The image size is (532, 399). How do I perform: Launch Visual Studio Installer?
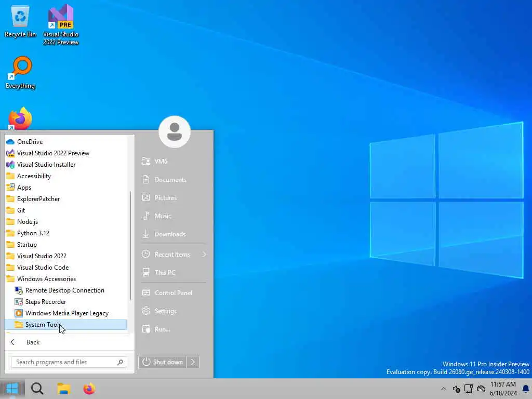66,165
